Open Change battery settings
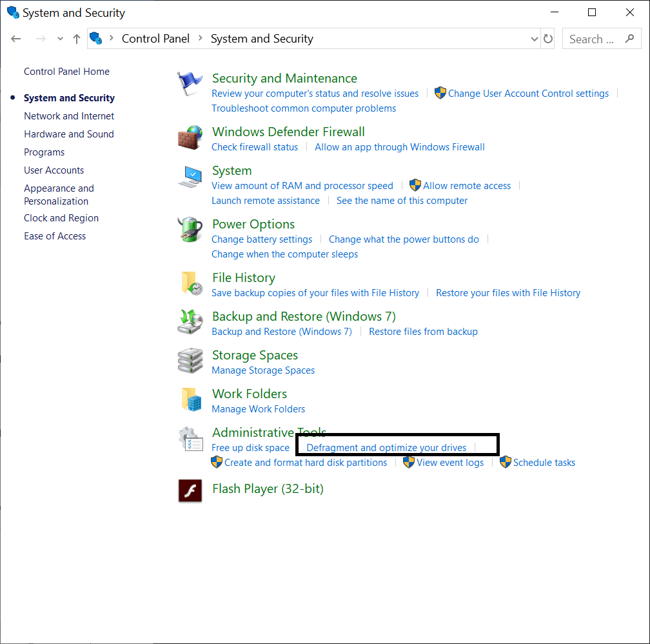Image resolution: width=650 pixels, height=644 pixels. point(262,239)
